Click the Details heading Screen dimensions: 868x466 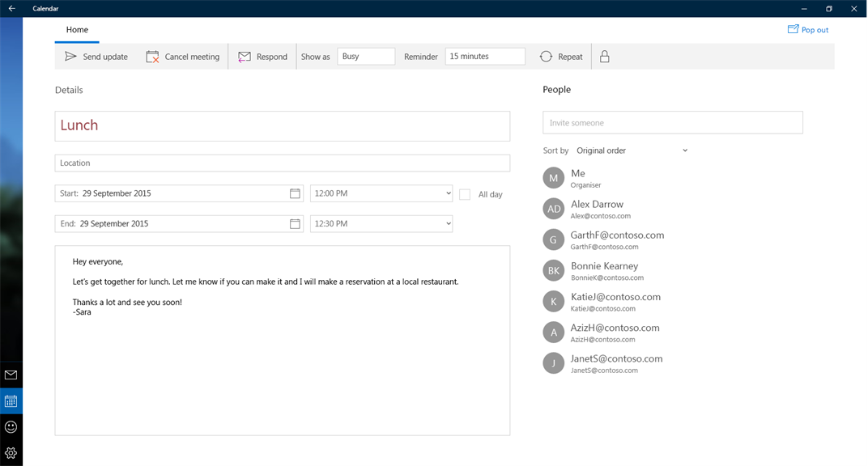[x=69, y=90]
